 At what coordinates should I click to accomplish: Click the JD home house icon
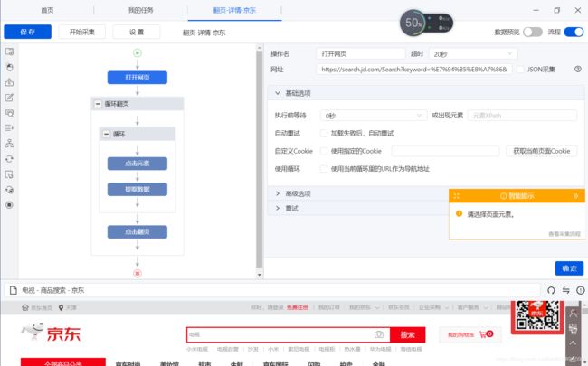[x=25, y=307]
